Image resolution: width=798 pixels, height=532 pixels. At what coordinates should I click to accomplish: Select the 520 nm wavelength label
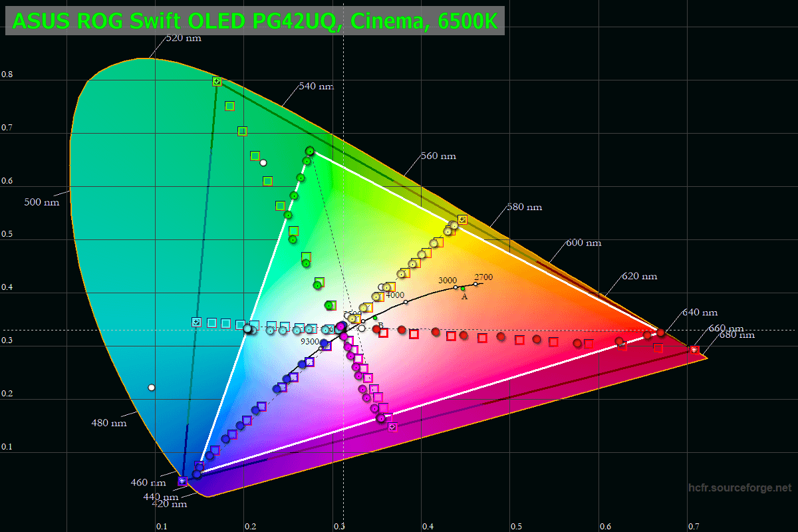pos(184,39)
